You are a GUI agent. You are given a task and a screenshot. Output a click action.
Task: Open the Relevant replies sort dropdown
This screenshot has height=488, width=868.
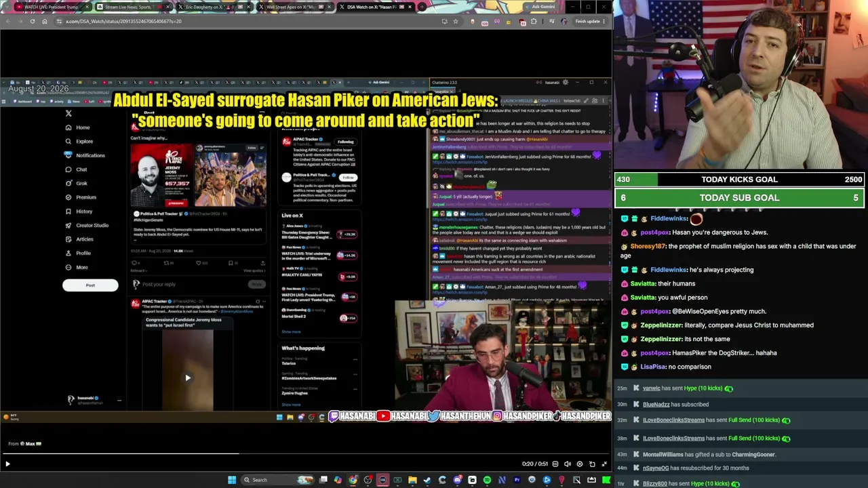coord(138,271)
